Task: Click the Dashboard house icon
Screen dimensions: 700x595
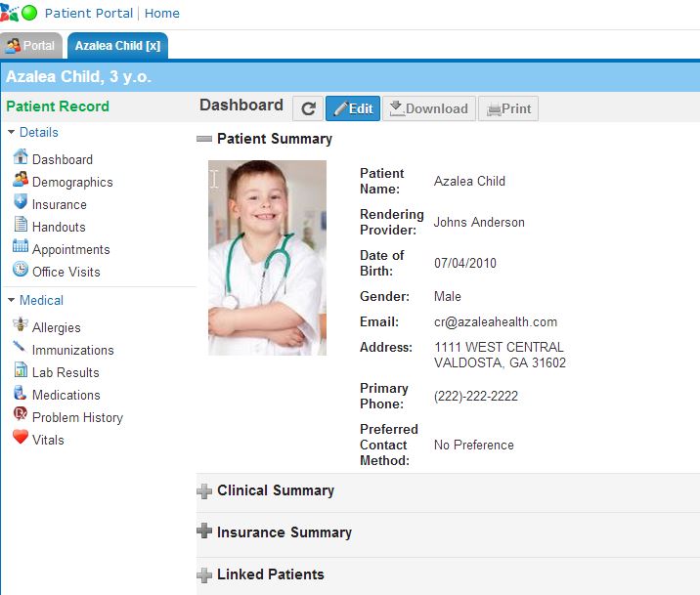Action: click(21, 156)
